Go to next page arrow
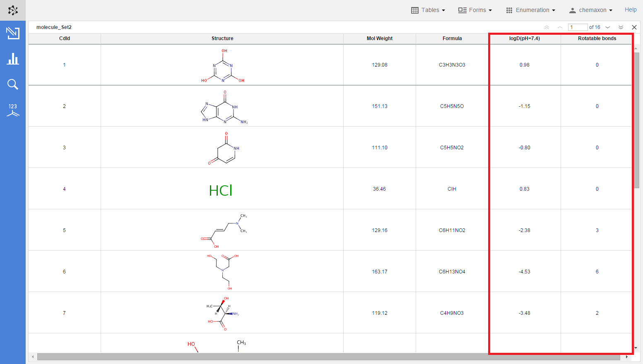 pyautogui.click(x=608, y=27)
